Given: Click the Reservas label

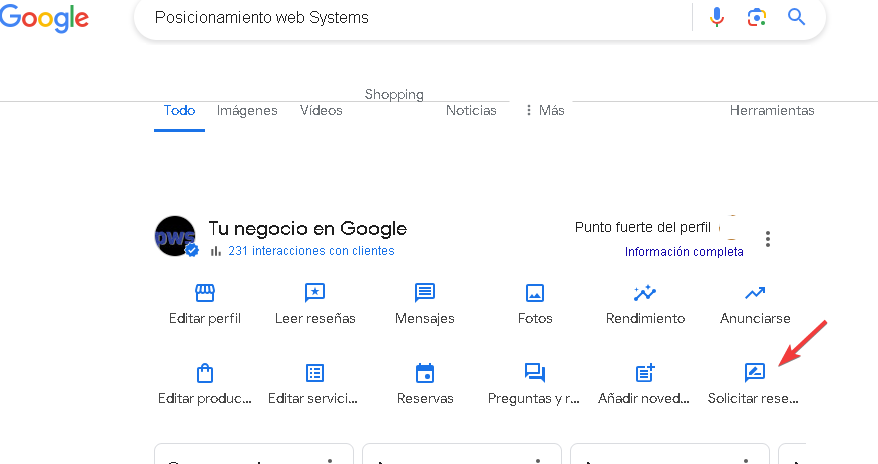Looking at the screenshot, I should tap(425, 399).
